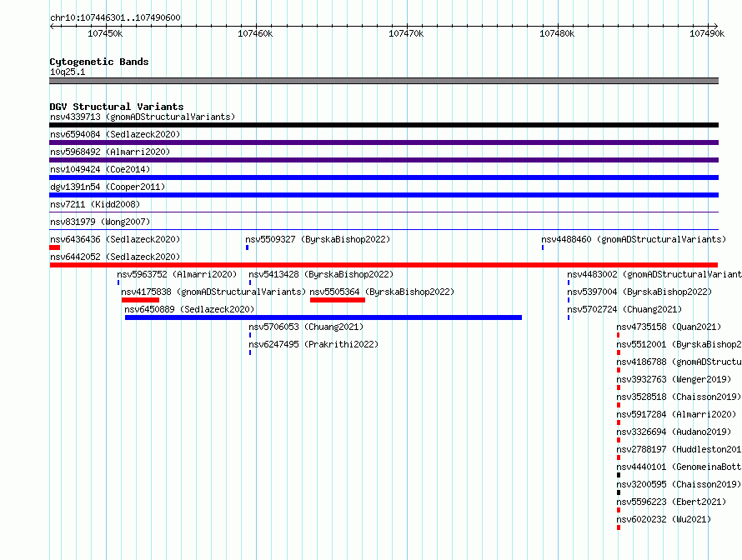Viewport: 742px width, 560px height.
Task: Click the chr10:107446301..107490600 coordinate label
Action: pos(115,17)
